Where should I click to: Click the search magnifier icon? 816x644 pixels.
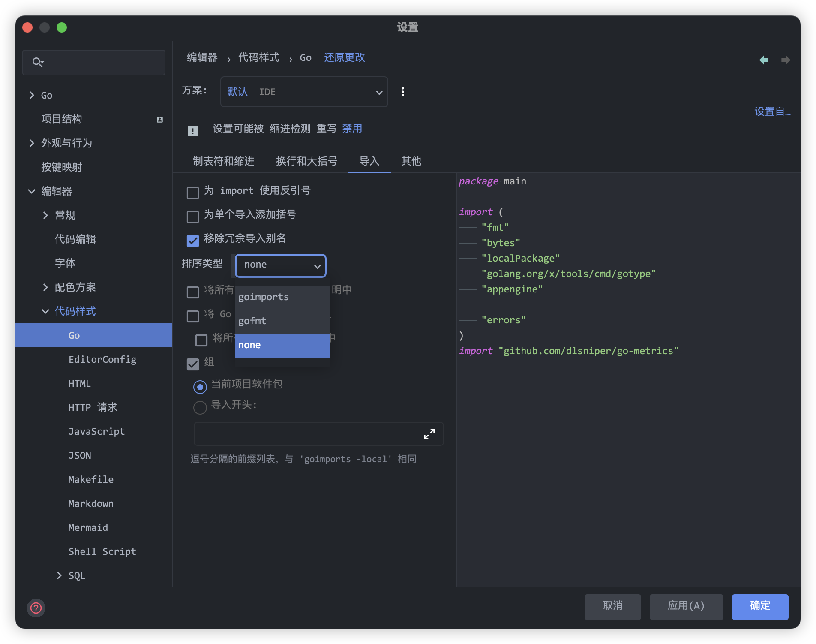38,63
